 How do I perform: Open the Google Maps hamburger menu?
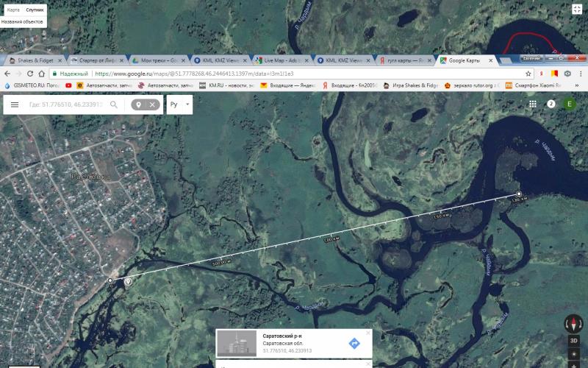(x=14, y=105)
